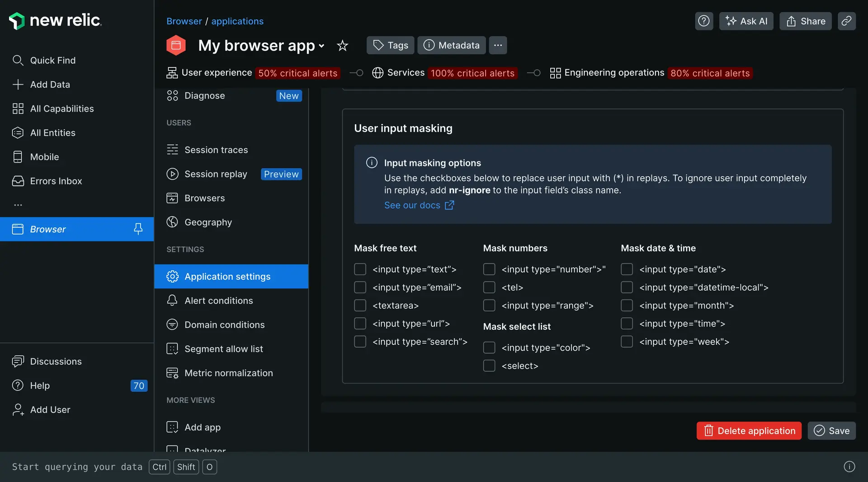Toggle the select masking checkbox

489,365
